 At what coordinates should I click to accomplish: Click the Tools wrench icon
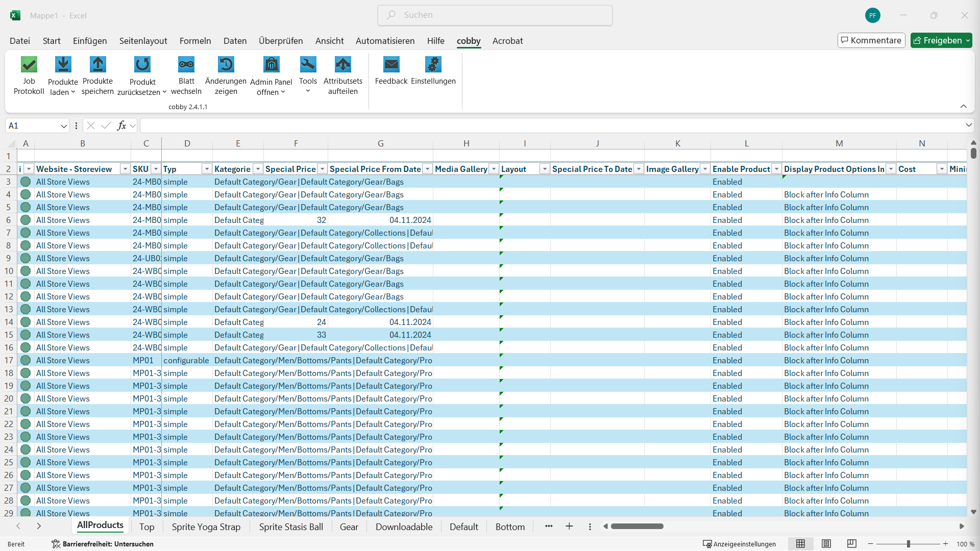308,65
